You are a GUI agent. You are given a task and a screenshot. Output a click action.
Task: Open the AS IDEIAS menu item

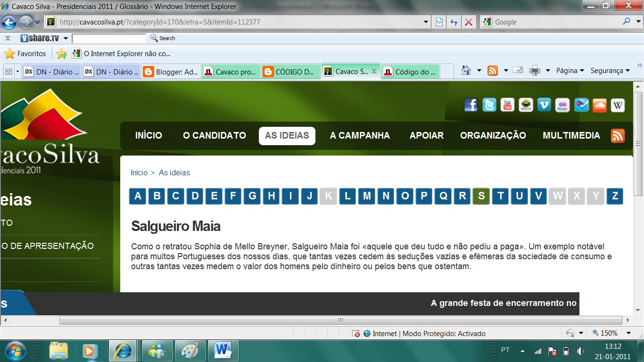[287, 136]
